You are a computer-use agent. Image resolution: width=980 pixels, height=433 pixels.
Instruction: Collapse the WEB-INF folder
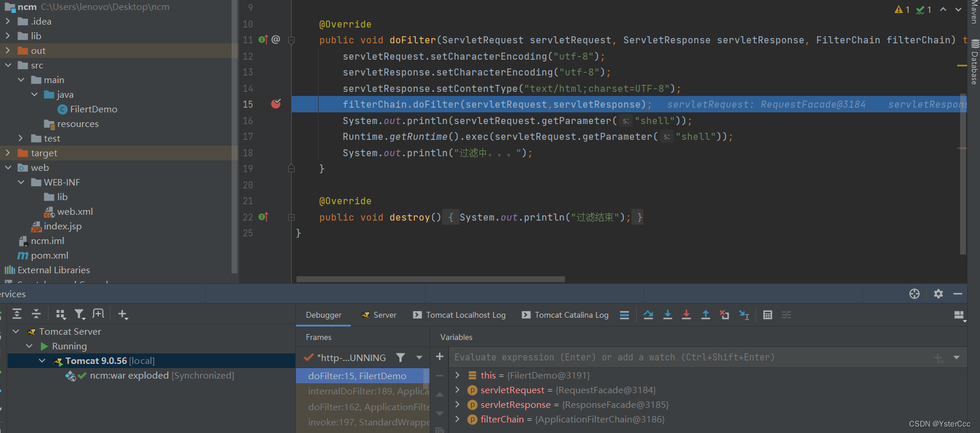point(21,182)
